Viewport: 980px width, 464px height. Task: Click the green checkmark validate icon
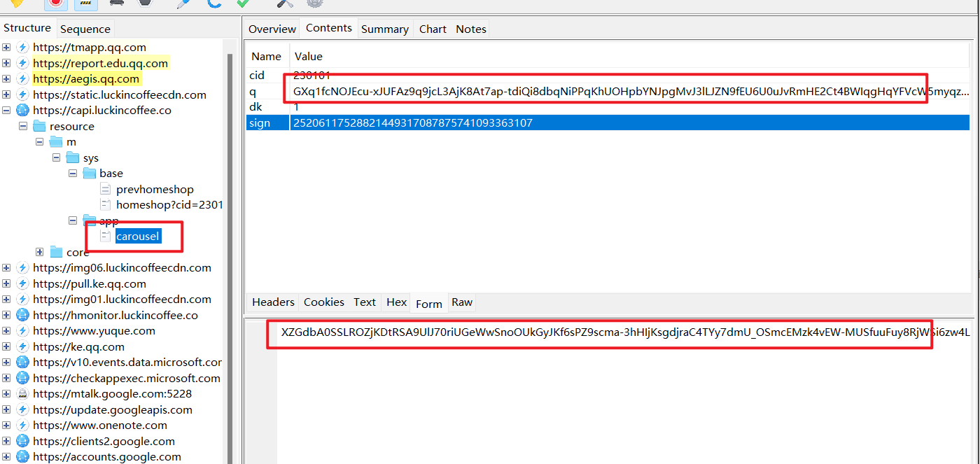[x=244, y=3]
